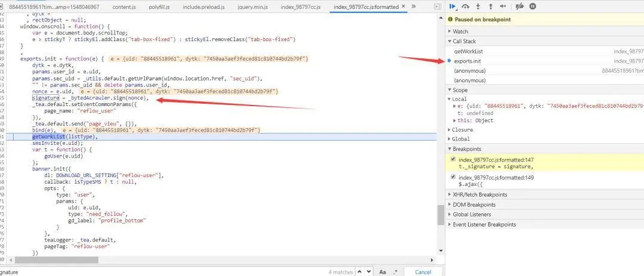
Task: Click signature variable in code
Action: pyautogui.click(x=45, y=98)
